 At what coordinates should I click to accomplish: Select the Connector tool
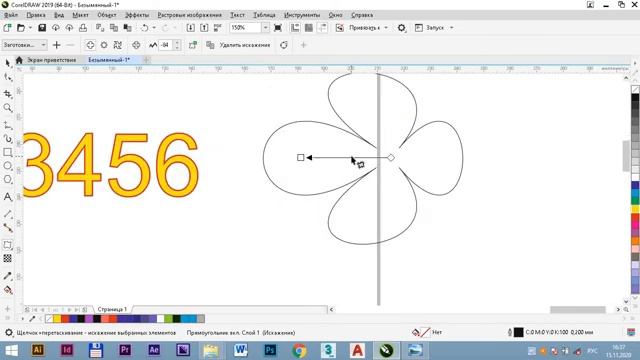[7, 228]
